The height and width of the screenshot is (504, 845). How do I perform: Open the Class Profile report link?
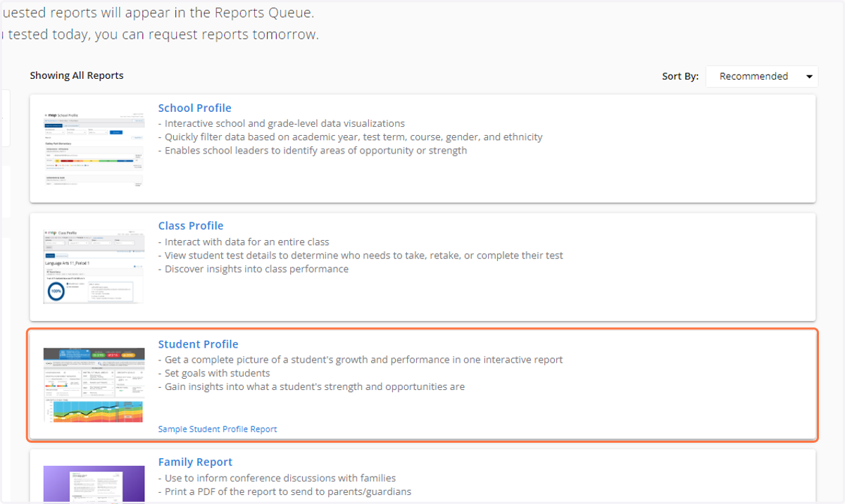[x=191, y=226]
